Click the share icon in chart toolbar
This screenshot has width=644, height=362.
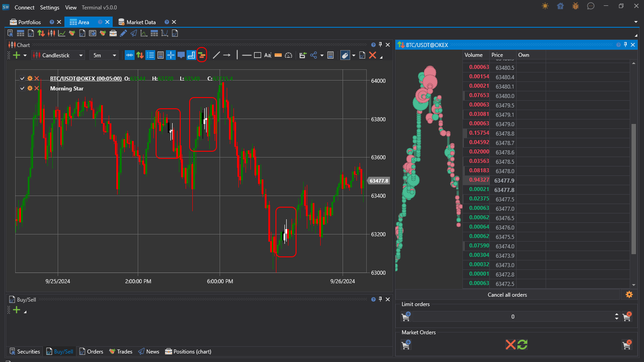314,55
